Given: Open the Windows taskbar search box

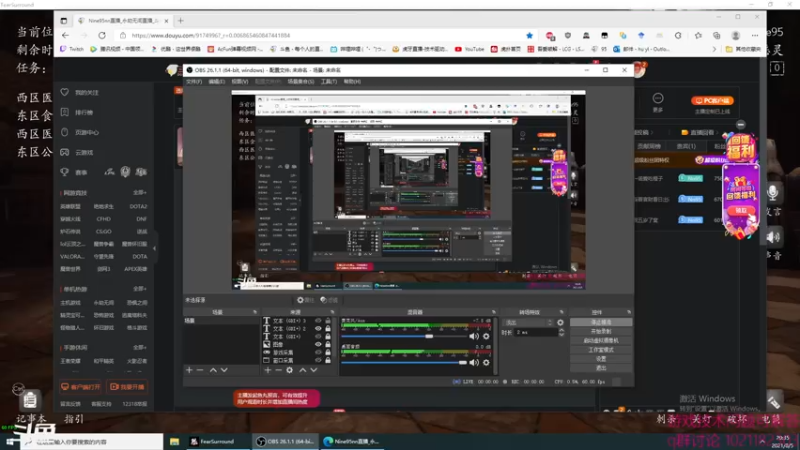Looking at the screenshot, I should [x=92, y=442].
